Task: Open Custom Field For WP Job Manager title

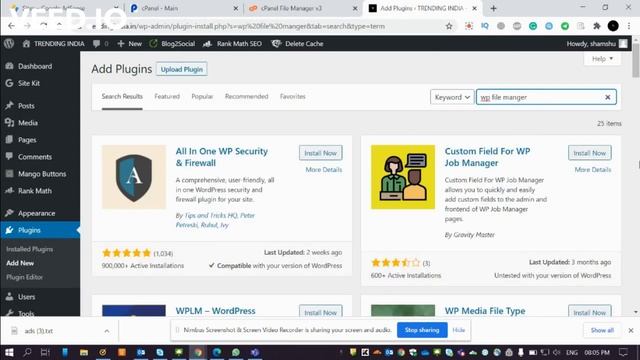Action: [487, 157]
